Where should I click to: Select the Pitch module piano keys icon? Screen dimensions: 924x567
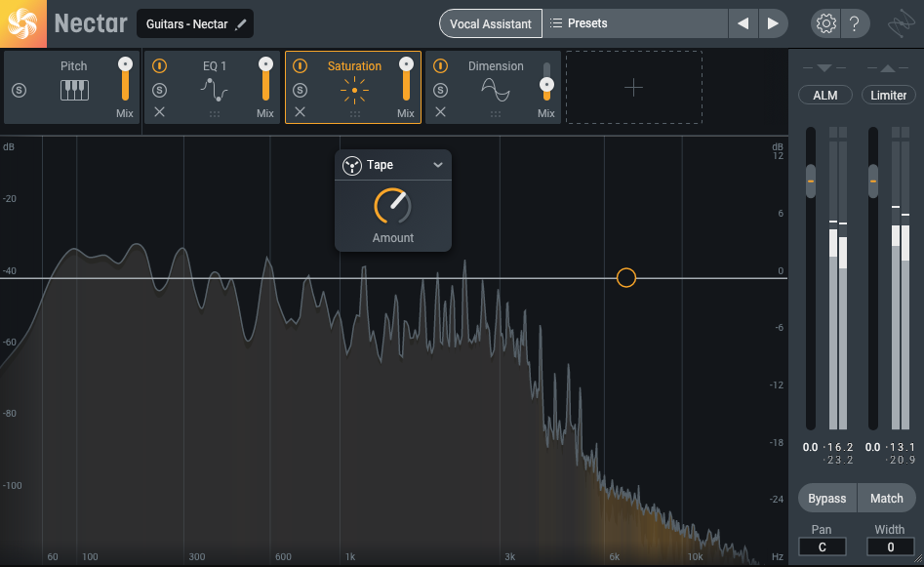74,90
